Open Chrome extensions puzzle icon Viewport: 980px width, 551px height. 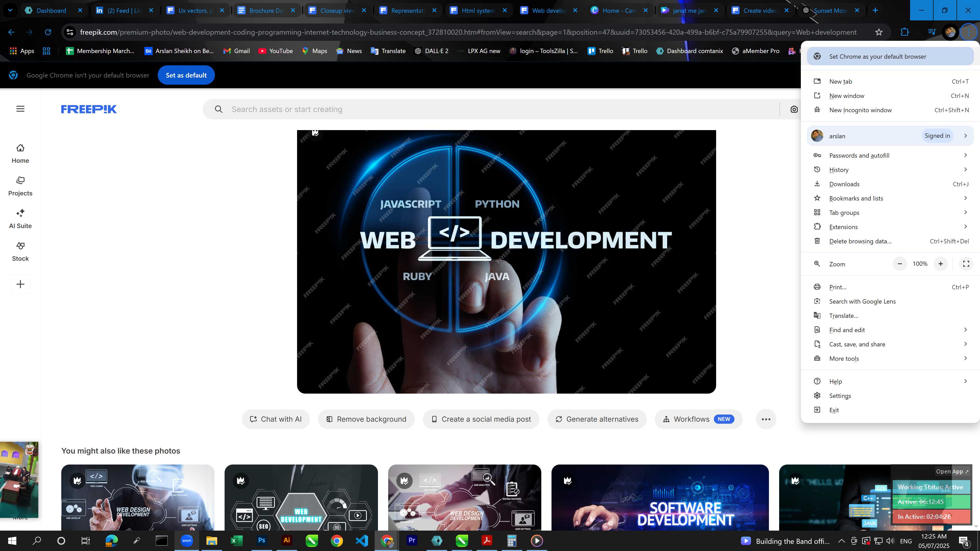click(905, 32)
